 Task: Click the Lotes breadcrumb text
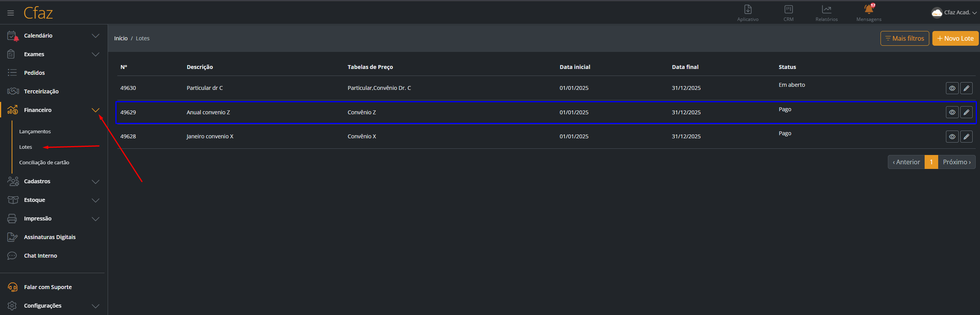coord(142,38)
